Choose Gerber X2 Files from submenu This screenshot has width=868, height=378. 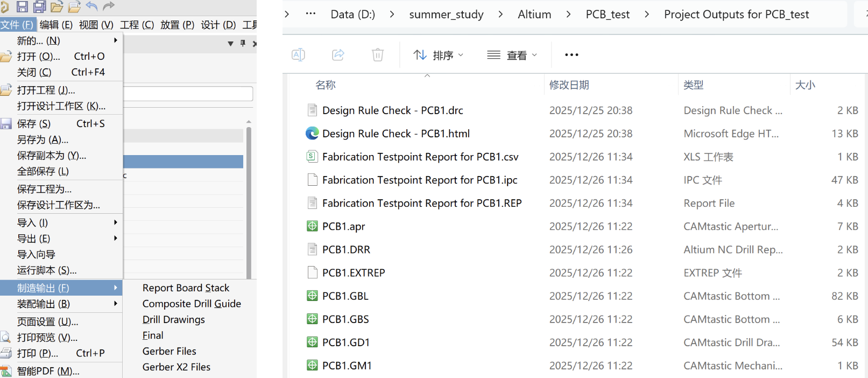[x=176, y=367]
